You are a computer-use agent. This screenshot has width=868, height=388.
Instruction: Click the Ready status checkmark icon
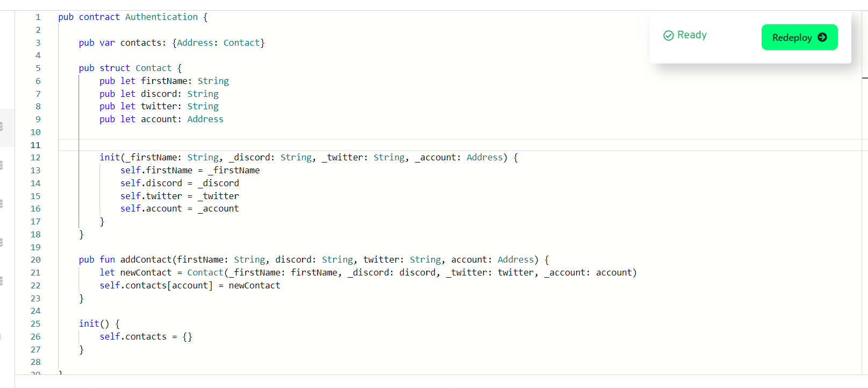pos(669,36)
